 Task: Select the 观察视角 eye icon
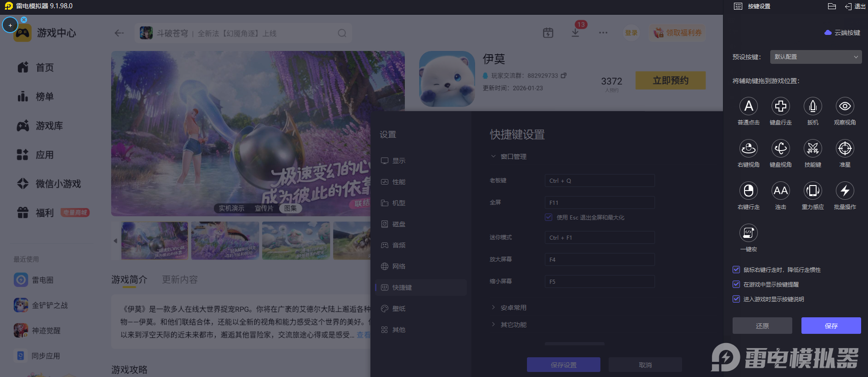point(845,106)
